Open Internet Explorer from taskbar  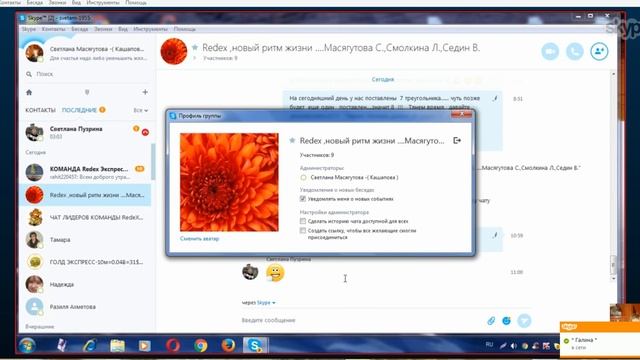coord(89,346)
